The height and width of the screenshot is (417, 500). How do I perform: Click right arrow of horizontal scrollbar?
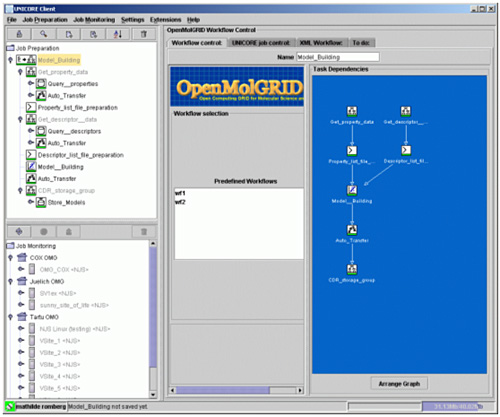[x=300, y=390]
